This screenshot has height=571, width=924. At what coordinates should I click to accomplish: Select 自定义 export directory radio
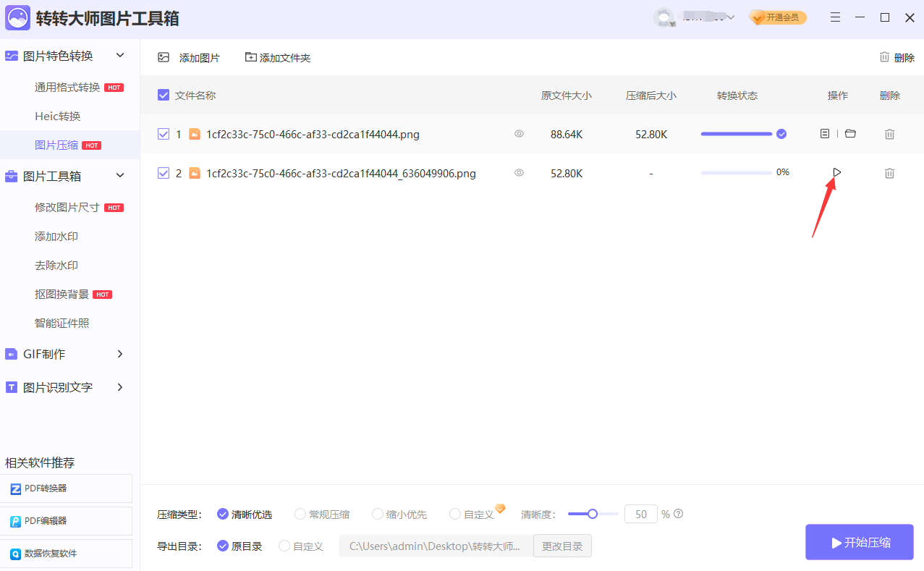coord(284,546)
